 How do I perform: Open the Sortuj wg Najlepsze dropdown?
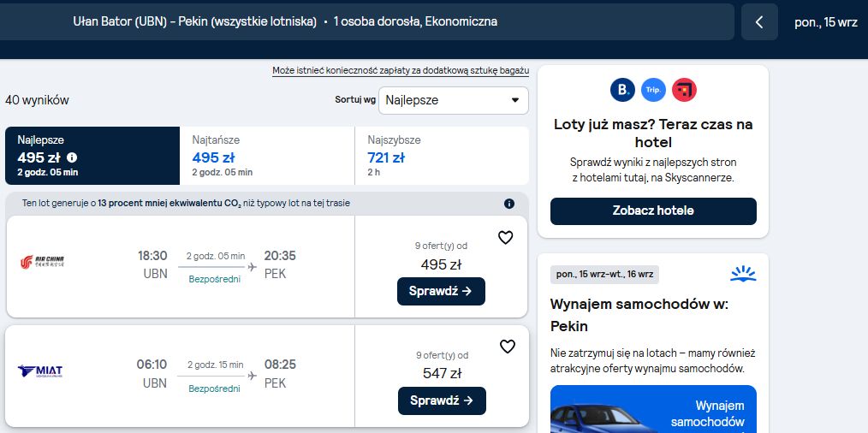click(x=454, y=100)
